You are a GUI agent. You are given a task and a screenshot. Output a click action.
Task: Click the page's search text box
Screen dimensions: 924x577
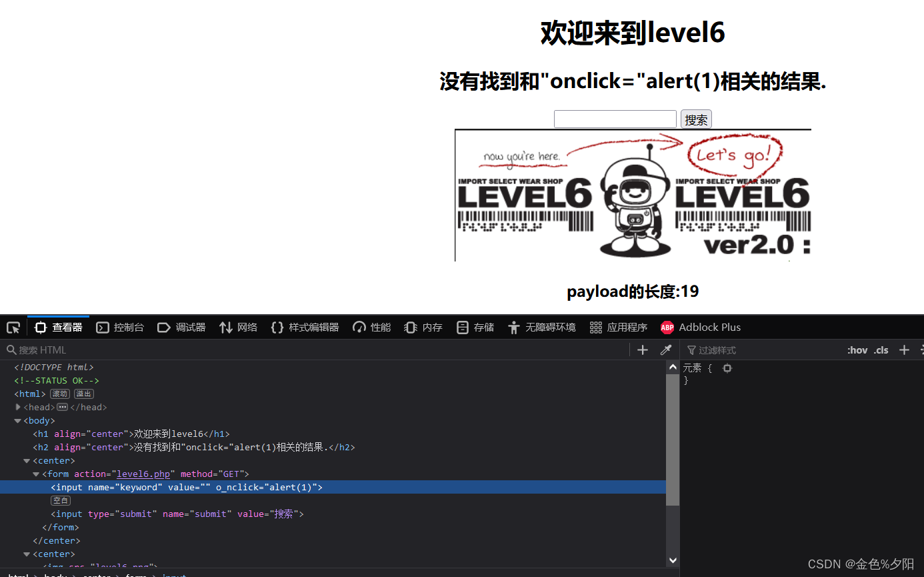coord(615,119)
